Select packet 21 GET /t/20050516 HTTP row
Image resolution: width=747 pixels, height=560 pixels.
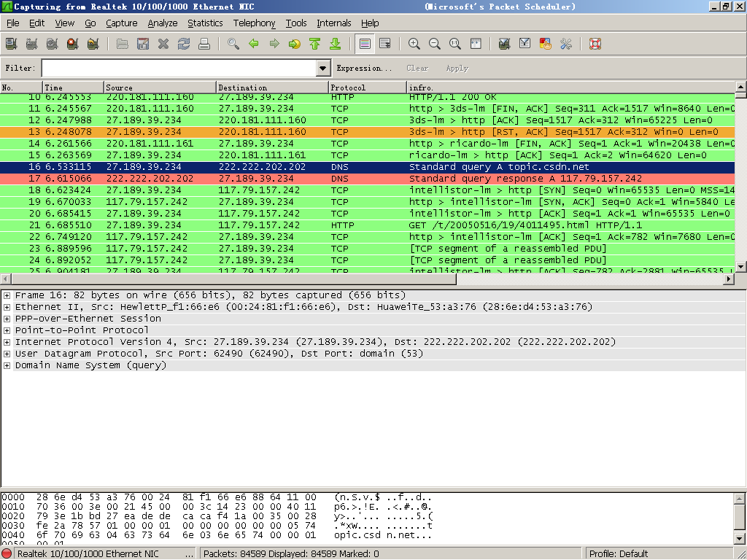pos(368,225)
